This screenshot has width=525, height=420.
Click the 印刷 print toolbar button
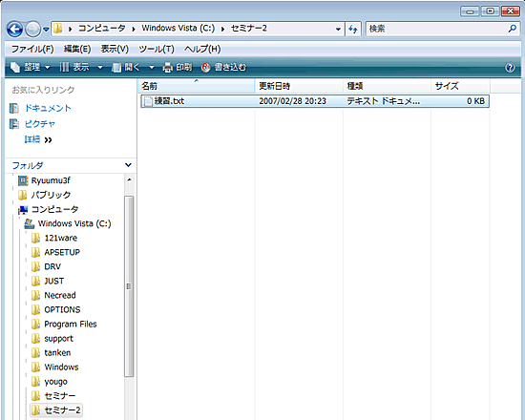point(178,68)
